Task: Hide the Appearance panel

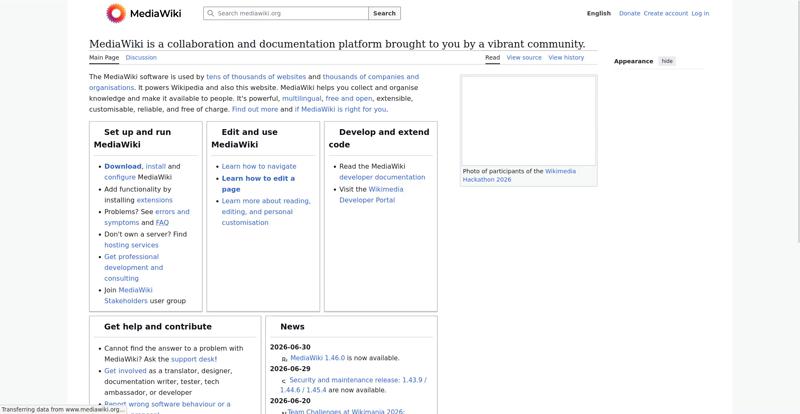Action: (x=667, y=61)
